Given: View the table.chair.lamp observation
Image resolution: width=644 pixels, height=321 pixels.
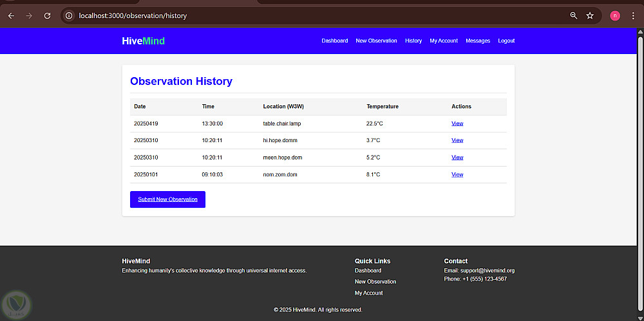Looking at the screenshot, I should click(457, 124).
